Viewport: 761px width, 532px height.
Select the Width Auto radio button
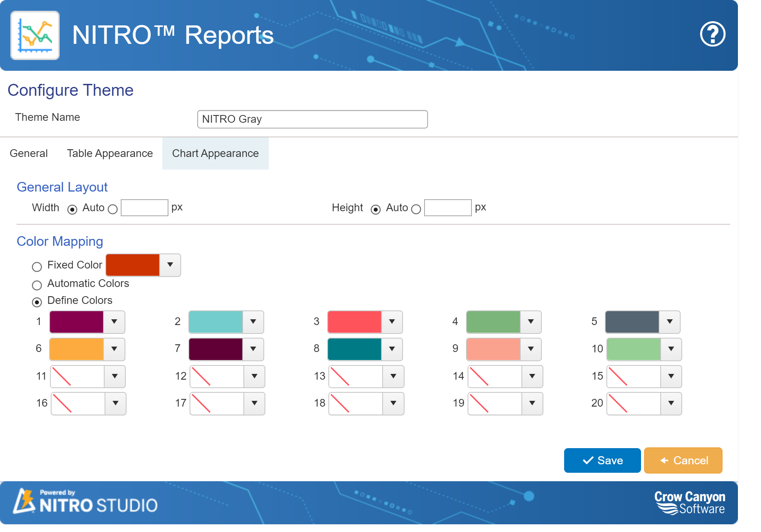point(72,209)
